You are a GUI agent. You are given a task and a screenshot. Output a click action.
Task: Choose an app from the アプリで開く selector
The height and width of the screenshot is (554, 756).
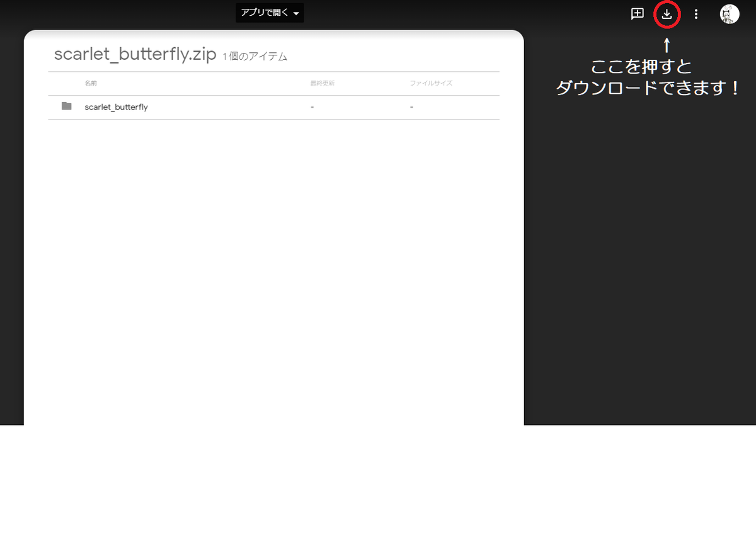(x=270, y=13)
